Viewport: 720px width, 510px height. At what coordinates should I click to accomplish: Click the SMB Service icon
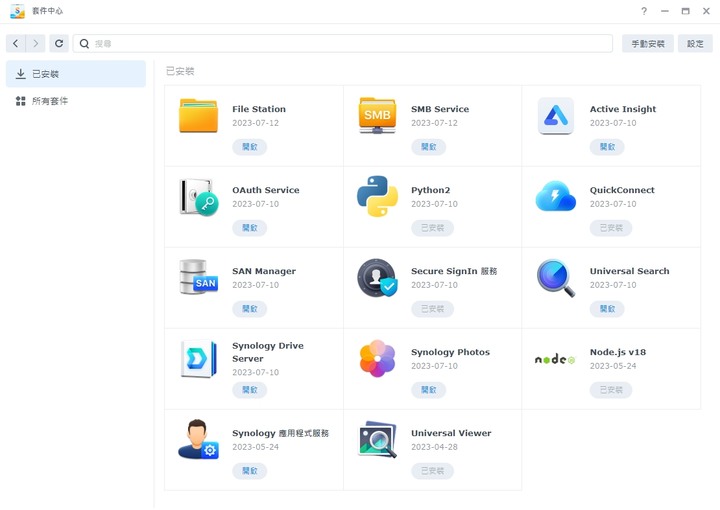pyautogui.click(x=377, y=115)
